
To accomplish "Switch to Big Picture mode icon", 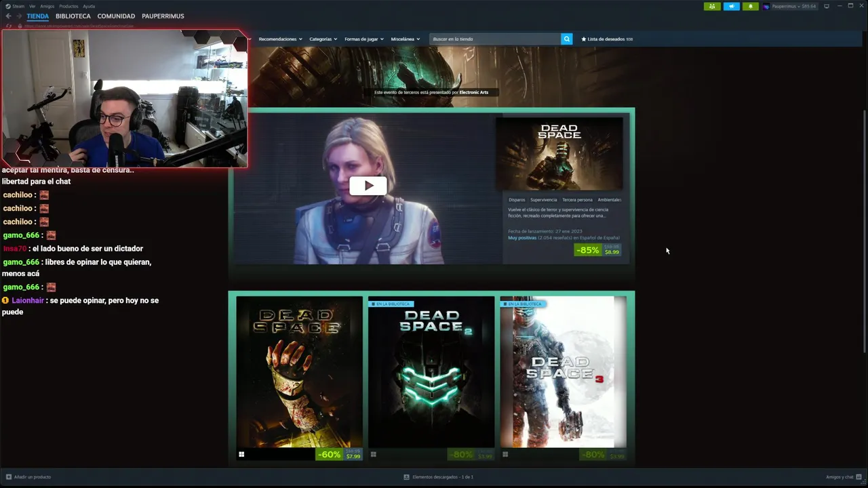I will pyautogui.click(x=827, y=6).
